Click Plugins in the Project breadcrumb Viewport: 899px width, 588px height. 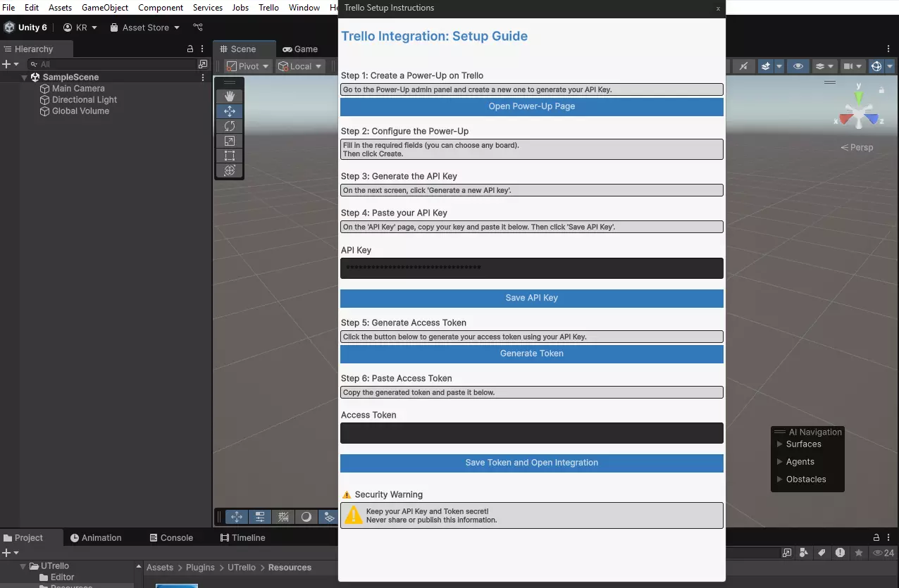[201, 568]
